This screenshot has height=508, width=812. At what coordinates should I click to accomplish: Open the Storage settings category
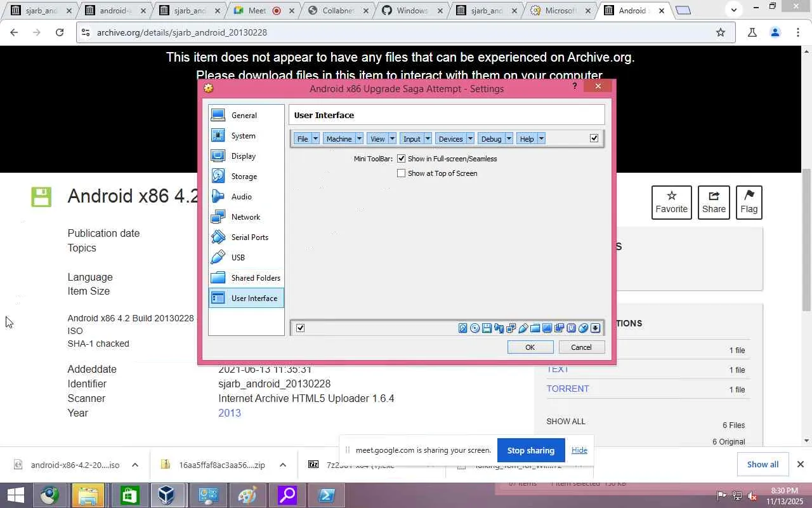tap(246, 177)
